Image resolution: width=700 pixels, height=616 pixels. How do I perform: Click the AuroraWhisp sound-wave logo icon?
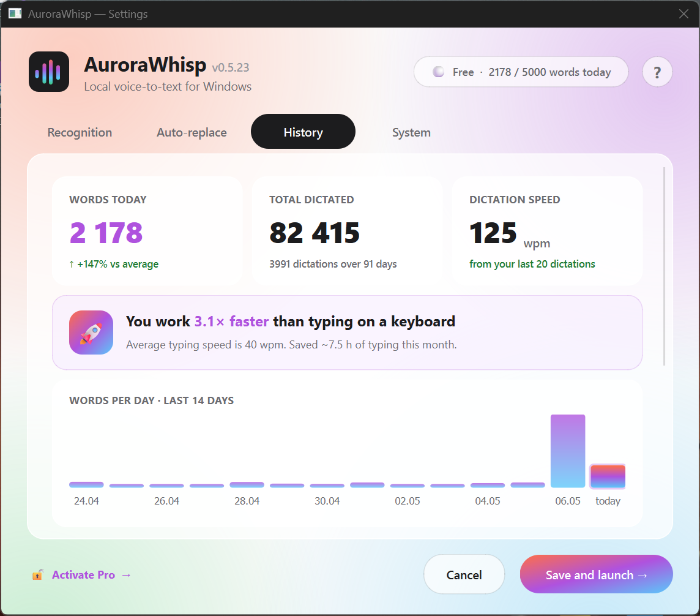point(49,72)
